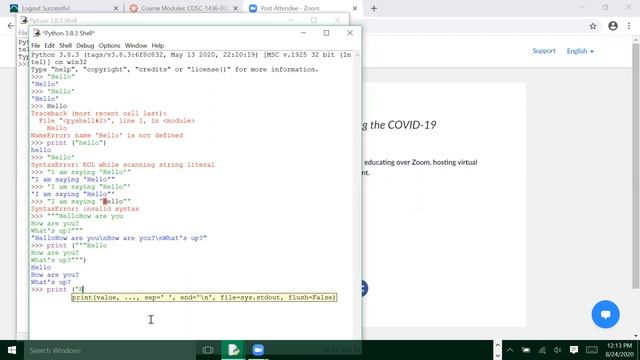Screen dimensions: 640x360
Task: Expand the English language dropdown
Action: coord(580,51)
